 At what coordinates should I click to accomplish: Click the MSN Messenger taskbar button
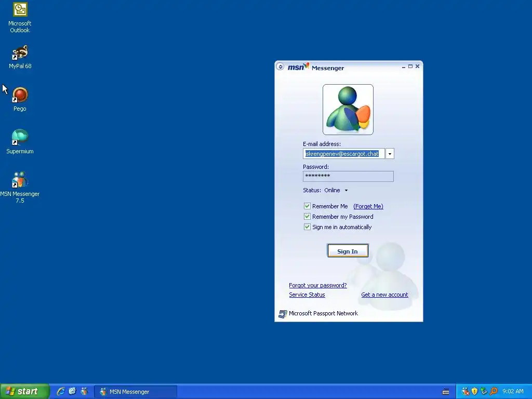[136, 392]
